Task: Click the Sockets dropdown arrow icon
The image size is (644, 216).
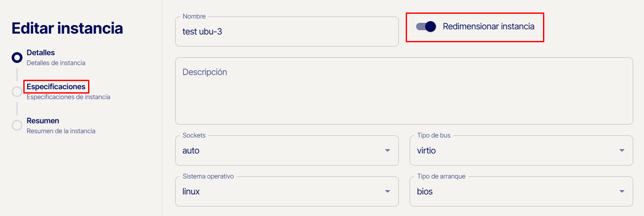Action: [x=387, y=150]
